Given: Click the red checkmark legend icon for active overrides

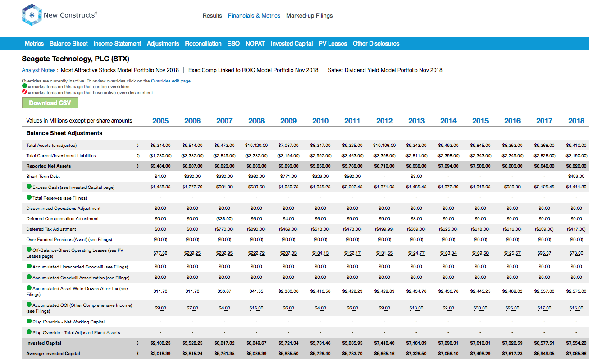Looking at the screenshot, I should [x=24, y=92].
